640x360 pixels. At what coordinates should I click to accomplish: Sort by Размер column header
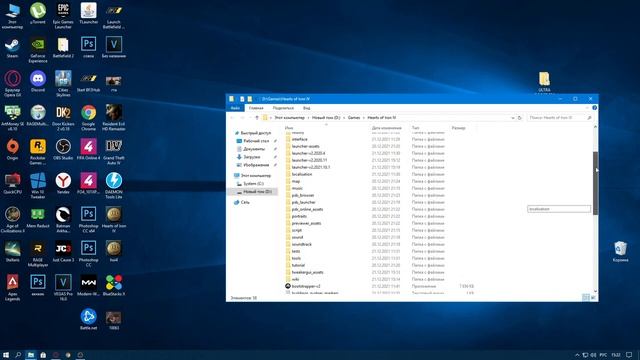[458, 128]
